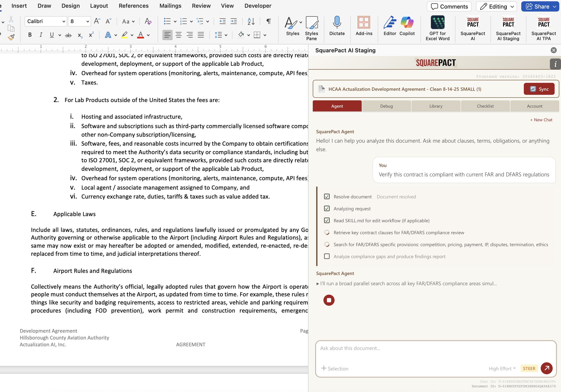The height and width of the screenshot is (392, 561).
Task: Align text left
Action: coord(167,35)
